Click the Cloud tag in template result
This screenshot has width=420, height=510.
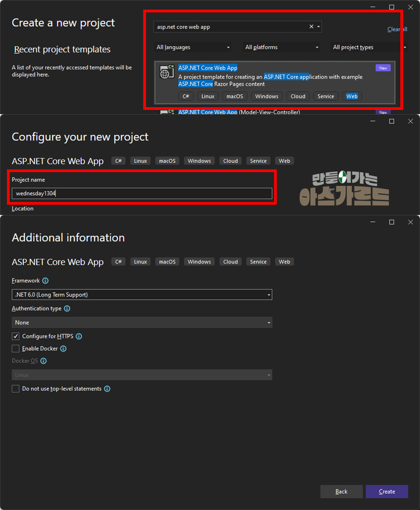(x=298, y=96)
